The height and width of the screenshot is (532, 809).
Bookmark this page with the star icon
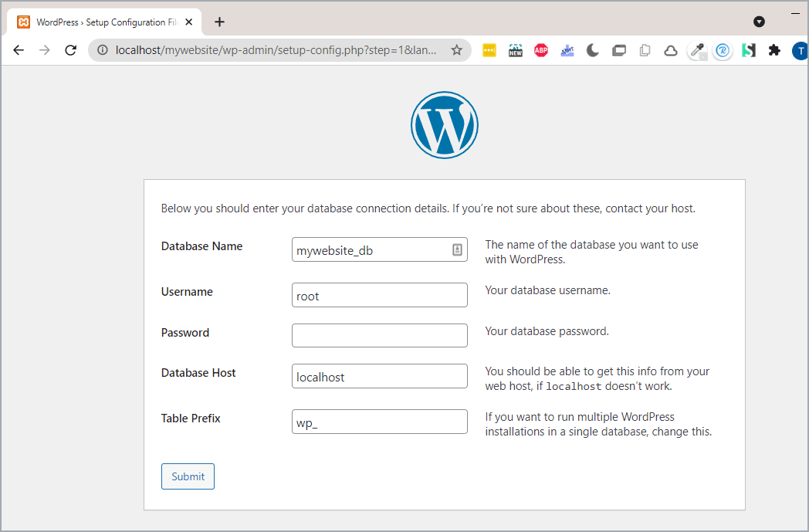click(456, 50)
